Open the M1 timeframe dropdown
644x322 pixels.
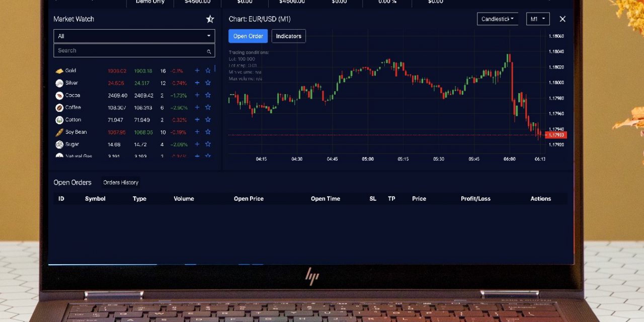538,19
